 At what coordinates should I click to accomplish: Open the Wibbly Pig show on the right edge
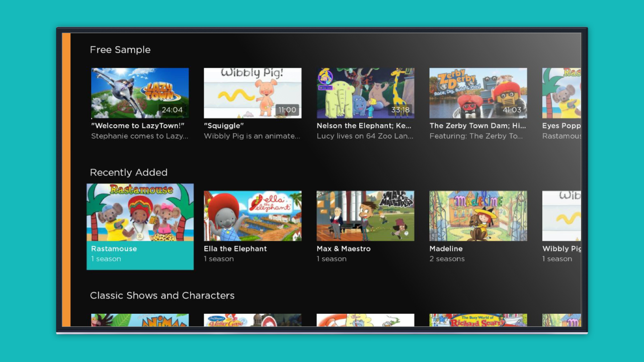[x=562, y=215]
